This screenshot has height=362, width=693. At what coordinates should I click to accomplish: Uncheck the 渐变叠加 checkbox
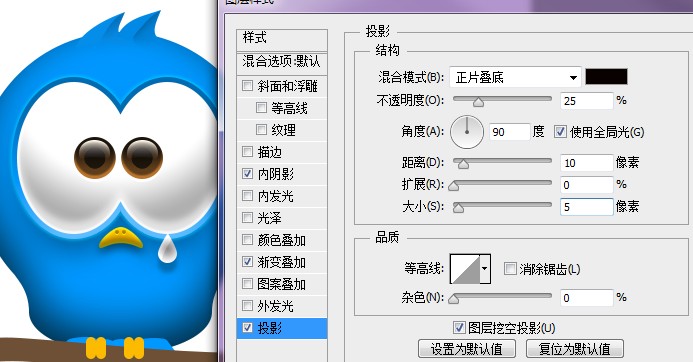248,262
